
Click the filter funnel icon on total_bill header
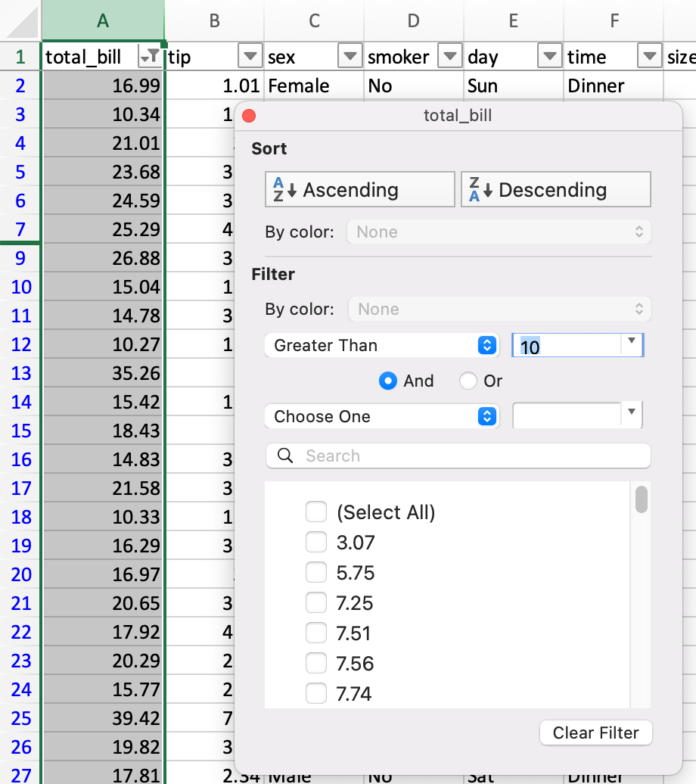[152, 57]
